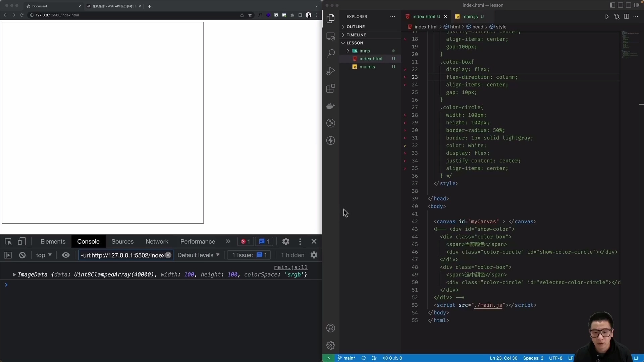Create a live expression with the eye icon
644x362 pixels.
[x=65, y=255]
